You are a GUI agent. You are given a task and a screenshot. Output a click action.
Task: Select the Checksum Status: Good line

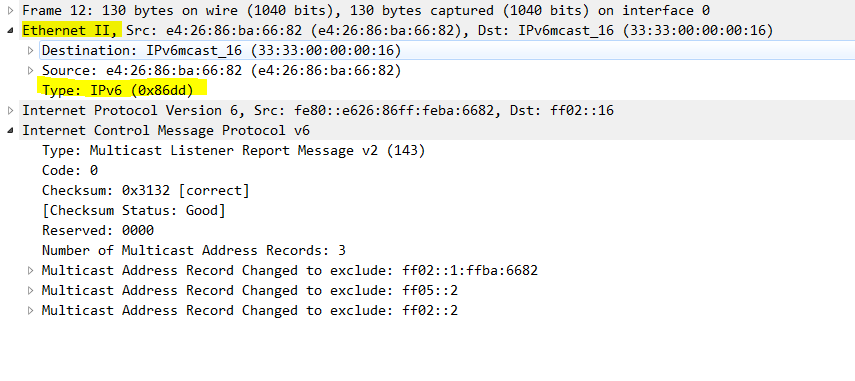pos(134,210)
